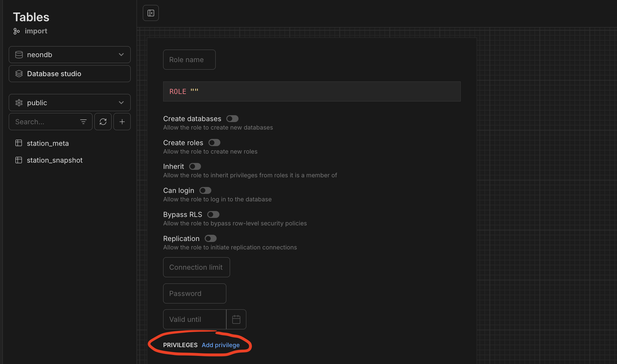Click the plus icon to add table
The height and width of the screenshot is (364, 617).
tap(122, 122)
